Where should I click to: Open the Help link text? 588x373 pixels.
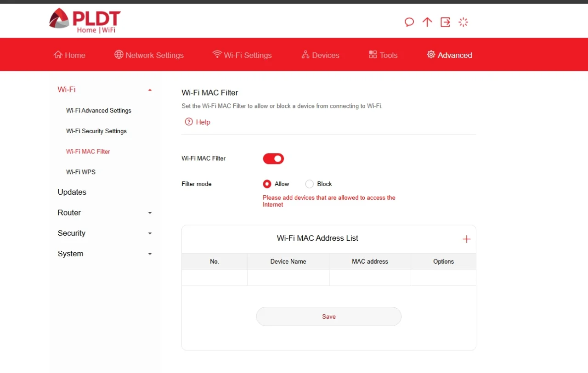[203, 122]
